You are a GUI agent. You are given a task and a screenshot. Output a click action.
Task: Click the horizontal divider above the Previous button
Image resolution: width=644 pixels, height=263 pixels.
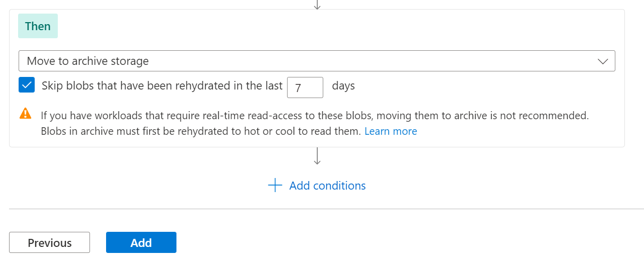(322, 209)
